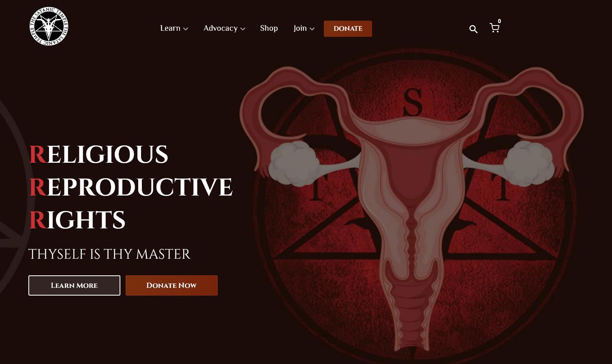This screenshot has height=364, width=612.
Task: Expand the Join dropdown chevron
Action: (312, 29)
